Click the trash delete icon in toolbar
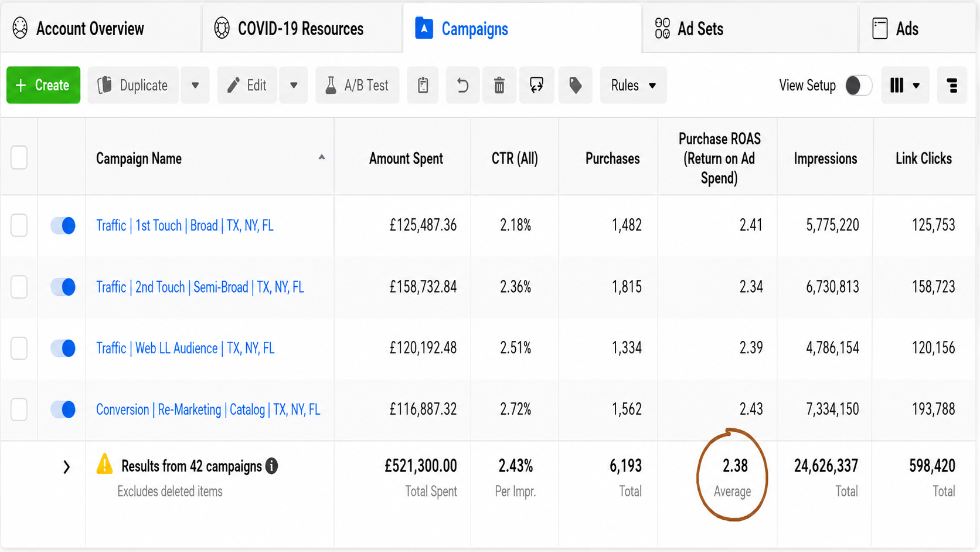 (x=499, y=86)
